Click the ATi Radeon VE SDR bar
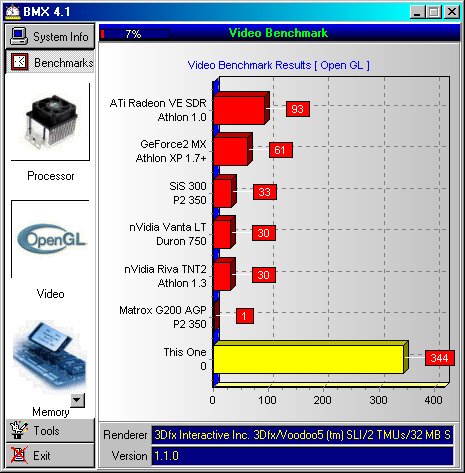 click(x=241, y=109)
